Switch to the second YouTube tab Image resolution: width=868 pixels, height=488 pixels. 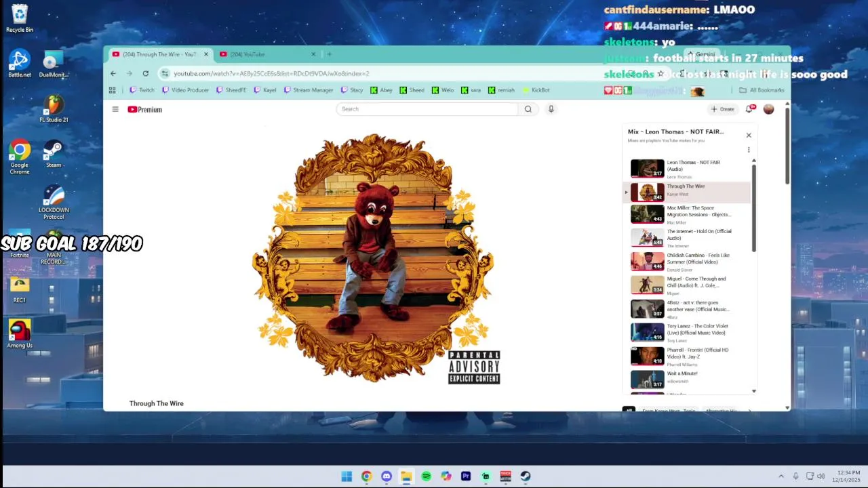267,54
